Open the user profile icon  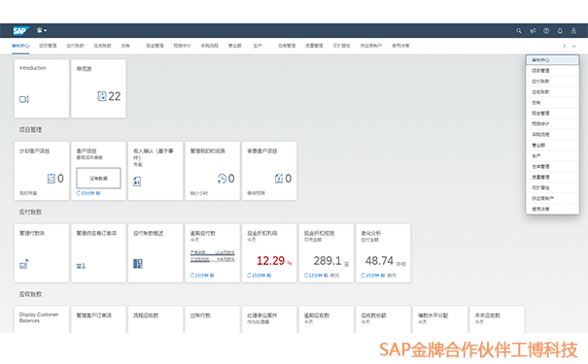coord(573,31)
